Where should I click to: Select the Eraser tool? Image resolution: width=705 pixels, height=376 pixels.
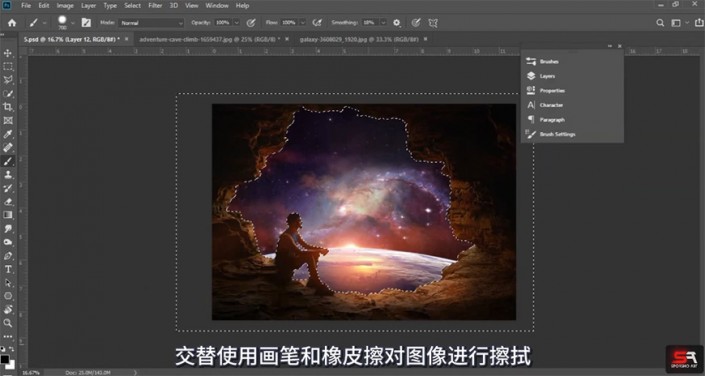tap(8, 201)
